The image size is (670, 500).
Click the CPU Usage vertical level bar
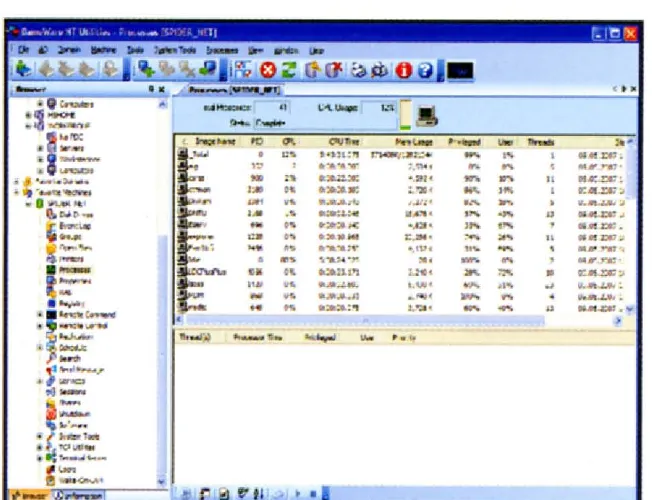406,115
